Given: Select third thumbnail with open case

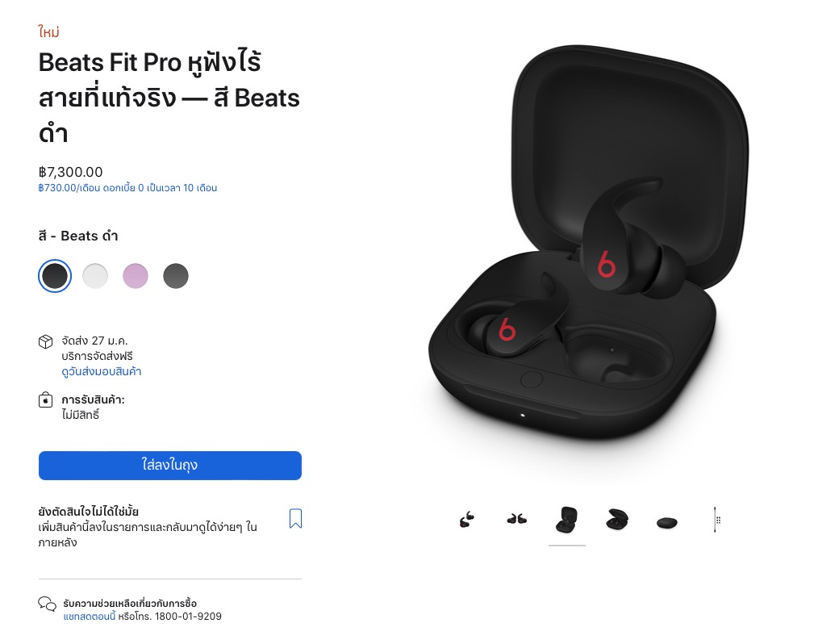Looking at the screenshot, I should (x=566, y=520).
